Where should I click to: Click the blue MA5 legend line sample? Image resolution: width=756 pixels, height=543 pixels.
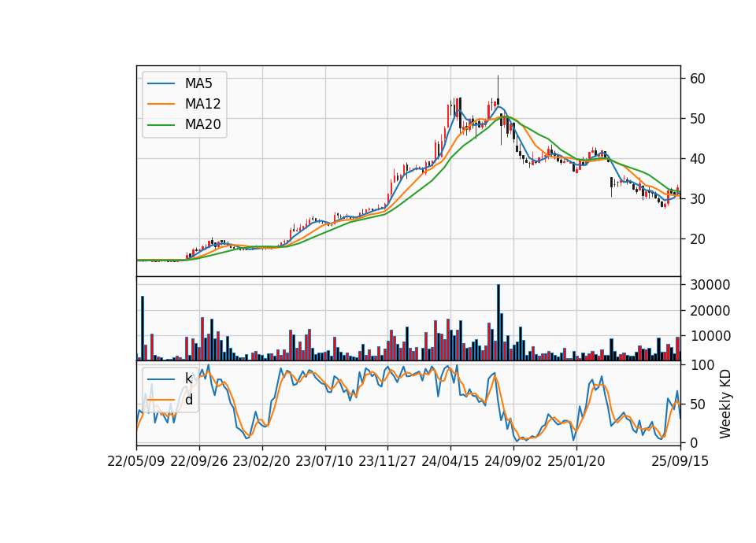161,84
